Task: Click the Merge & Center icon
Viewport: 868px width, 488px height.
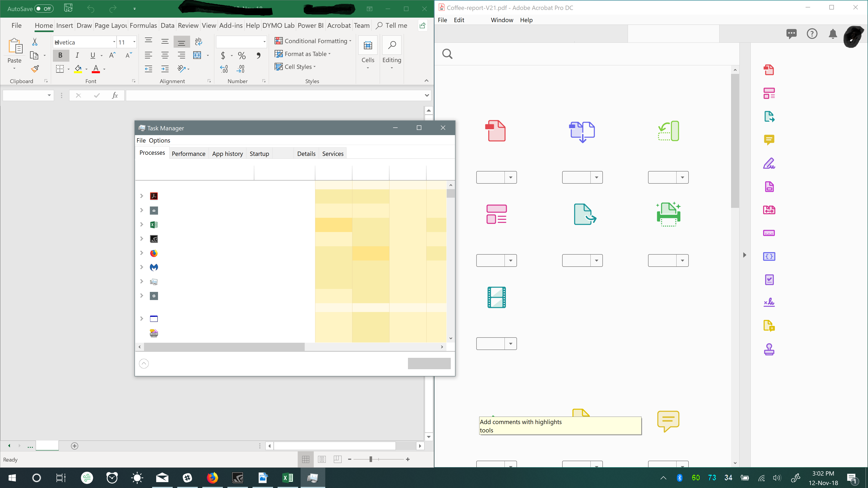Action: [197, 55]
